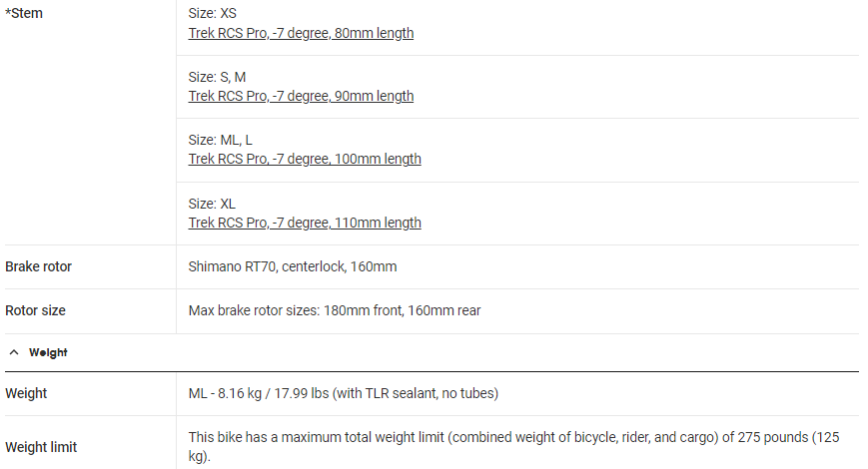Click the Size: S, M stem label
Screen dimensions: 868x469
217,77
